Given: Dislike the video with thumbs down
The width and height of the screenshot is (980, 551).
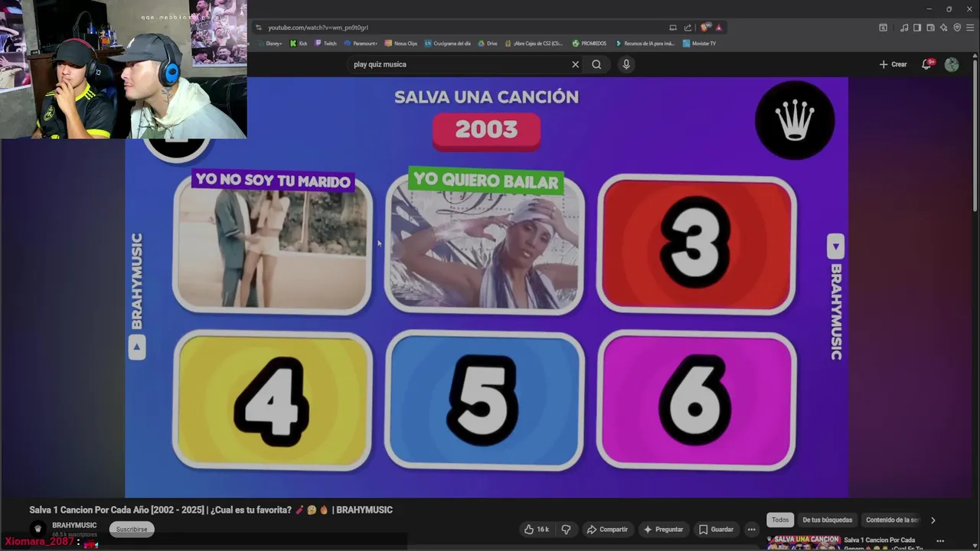Looking at the screenshot, I should (x=567, y=530).
